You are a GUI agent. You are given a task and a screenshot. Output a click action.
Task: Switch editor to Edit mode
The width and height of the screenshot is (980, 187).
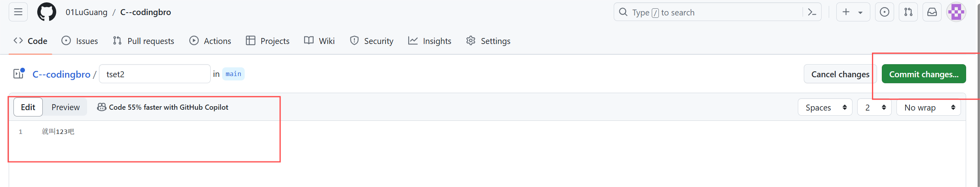click(x=28, y=107)
